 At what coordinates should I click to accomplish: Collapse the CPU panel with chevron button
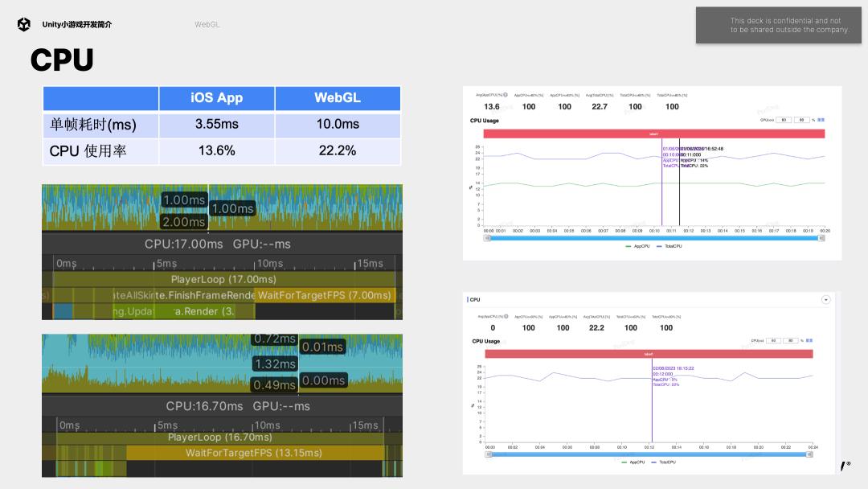coord(825,299)
